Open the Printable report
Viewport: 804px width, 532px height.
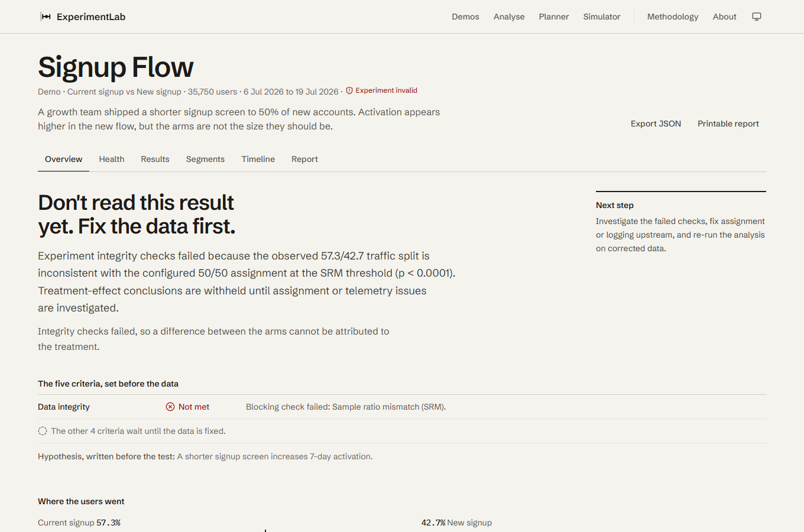[x=728, y=124]
